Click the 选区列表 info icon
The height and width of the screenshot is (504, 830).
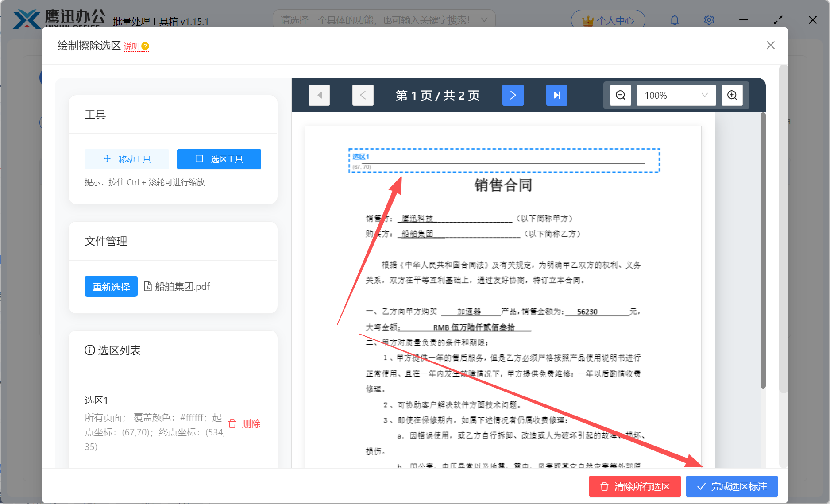pyautogui.click(x=90, y=350)
